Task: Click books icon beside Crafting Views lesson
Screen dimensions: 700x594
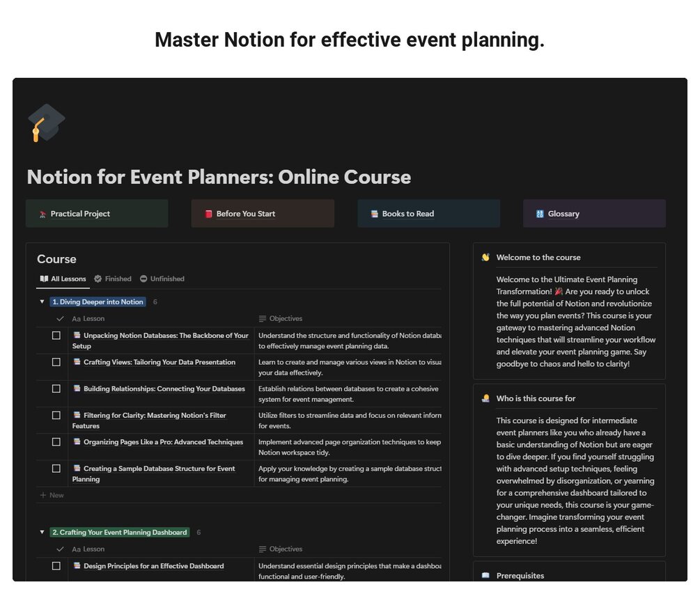Action: (77, 362)
